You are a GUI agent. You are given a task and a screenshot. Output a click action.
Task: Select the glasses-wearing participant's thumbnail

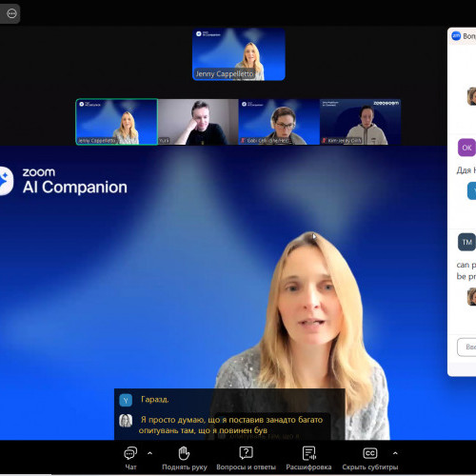[x=279, y=122]
